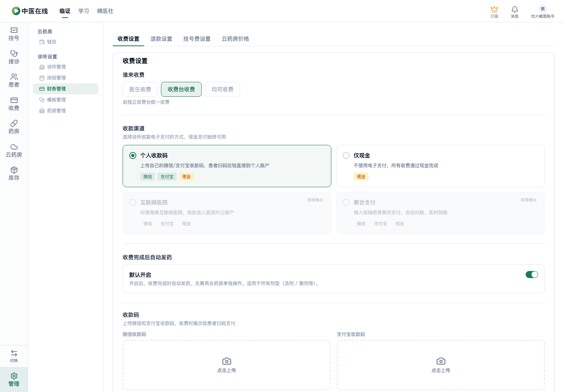
Task: Switch to the 云药房价格 tab
Action: tap(235, 39)
